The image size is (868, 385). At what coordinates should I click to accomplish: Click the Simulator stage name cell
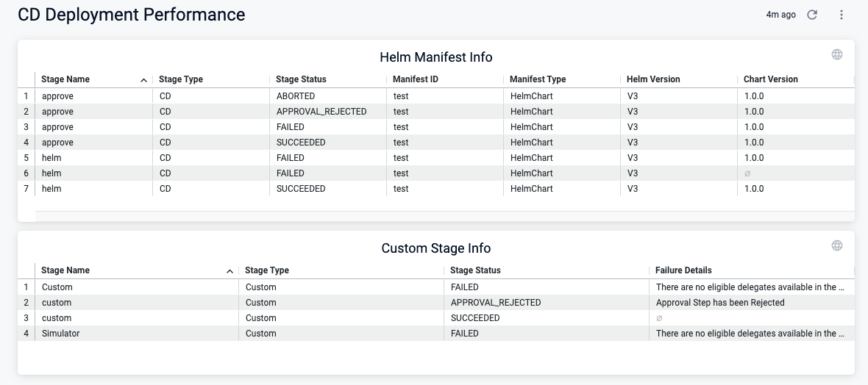pyautogui.click(x=61, y=334)
